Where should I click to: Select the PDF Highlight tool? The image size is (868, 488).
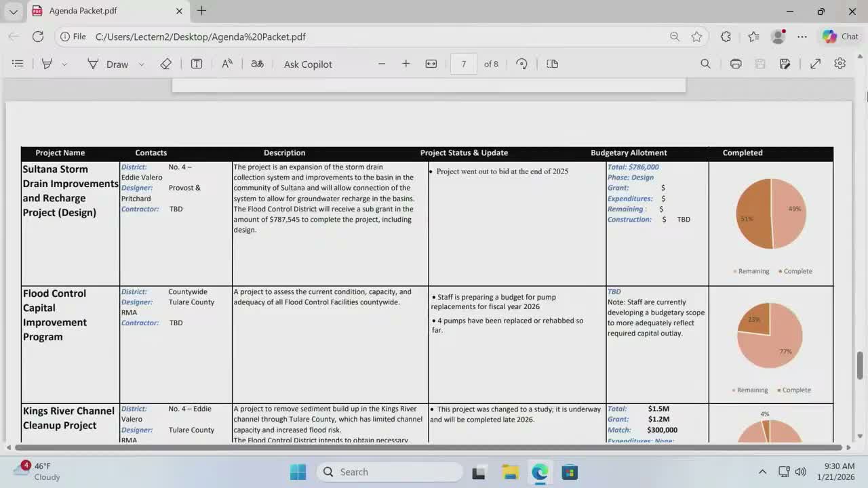click(47, 64)
